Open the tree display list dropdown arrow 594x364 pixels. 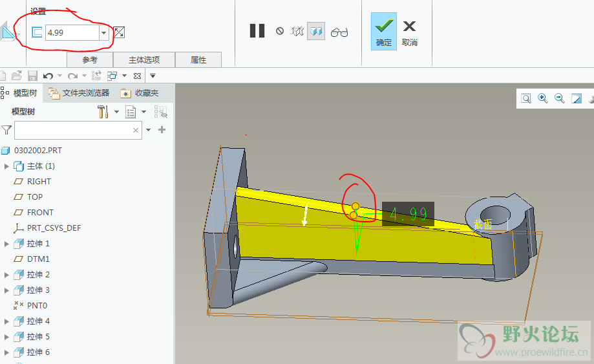pyautogui.click(x=144, y=112)
